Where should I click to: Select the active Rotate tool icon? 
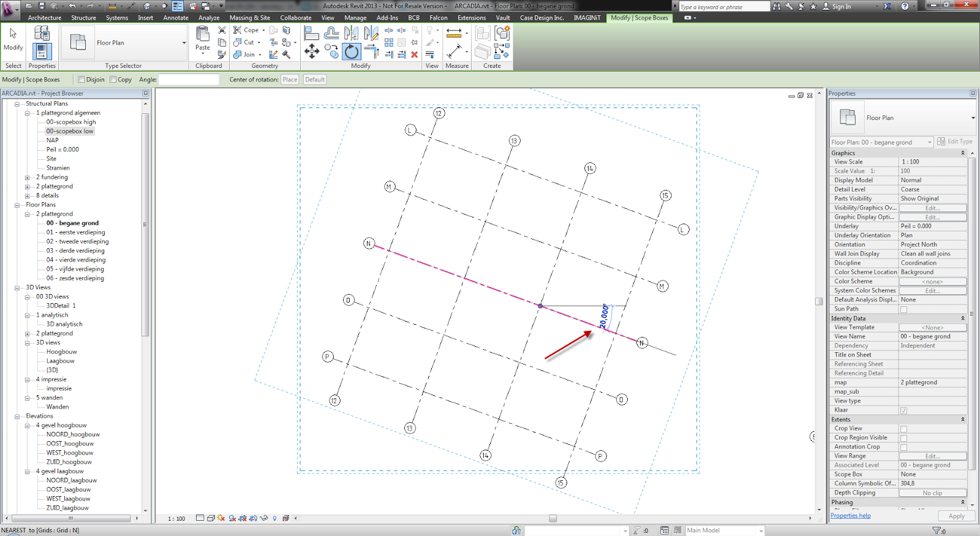352,51
